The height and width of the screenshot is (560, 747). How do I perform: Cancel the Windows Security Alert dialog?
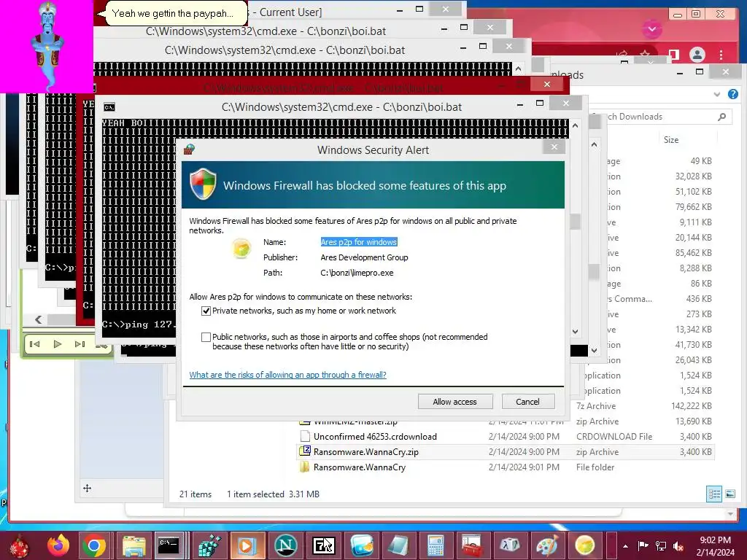528,402
